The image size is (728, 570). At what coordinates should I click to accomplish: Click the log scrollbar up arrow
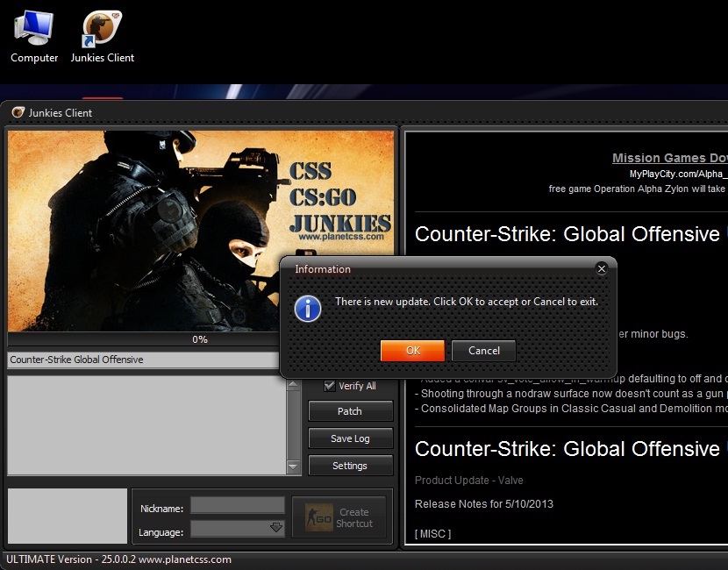(293, 385)
